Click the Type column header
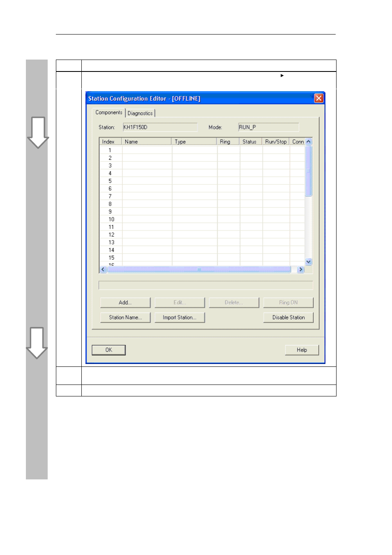The height and width of the screenshot is (555, 392). tap(194, 142)
